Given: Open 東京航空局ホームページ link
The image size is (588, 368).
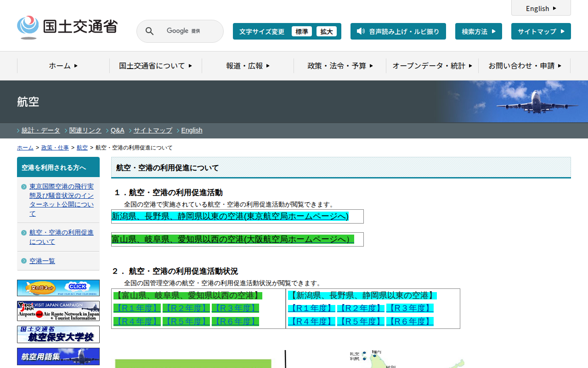Looking at the screenshot, I should (x=230, y=216).
